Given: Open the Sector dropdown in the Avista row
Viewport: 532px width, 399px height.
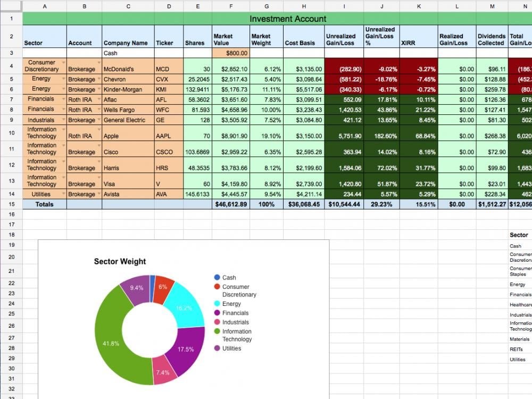Looking at the screenshot, I should click(63, 194).
